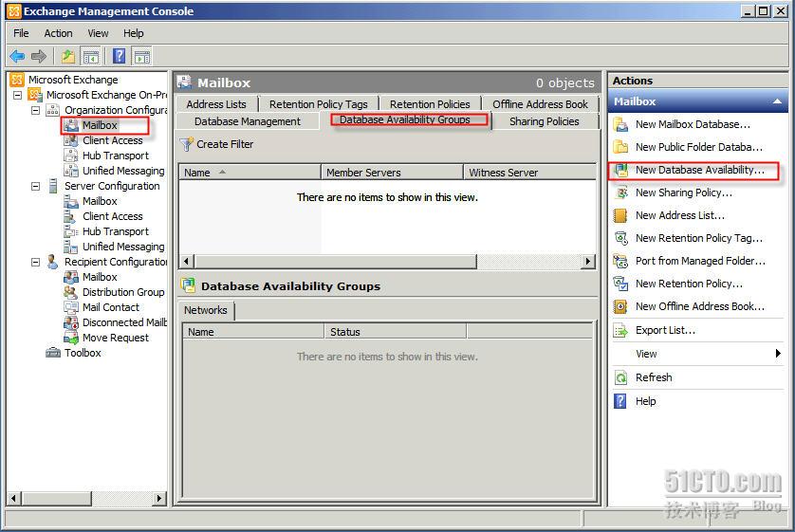
Task: Click left arrow of tree pane scrollbar
Action: click(13, 499)
